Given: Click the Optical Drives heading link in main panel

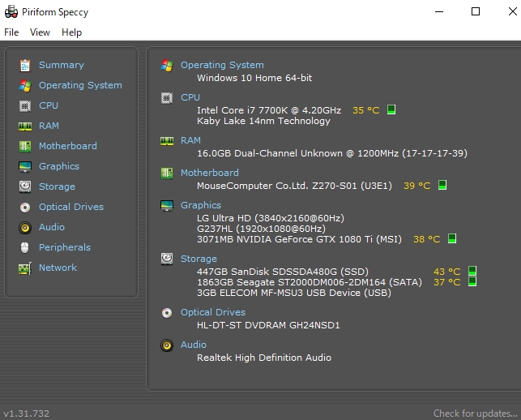Looking at the screenshot, I should [213, 312].
